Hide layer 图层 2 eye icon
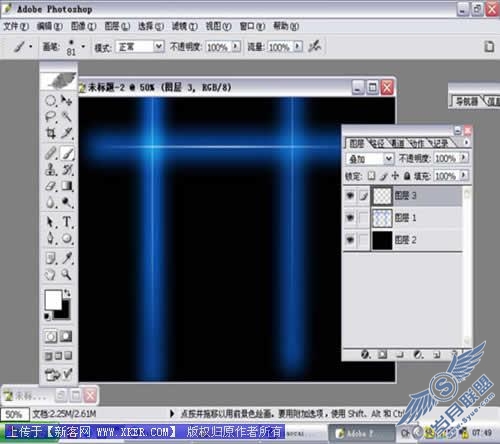500x444 pixels. [x=350, y=240]
